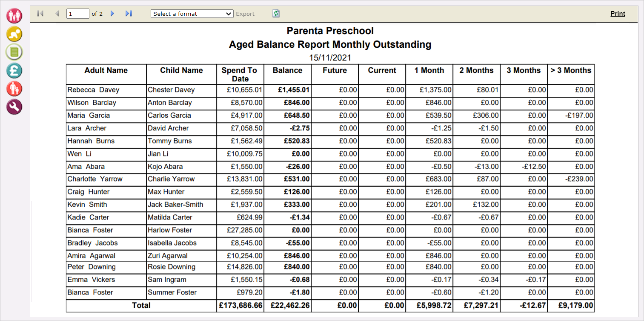This screenshot has height=321, width=644.
Task: Go to previous report page
Action: (57, 14)
